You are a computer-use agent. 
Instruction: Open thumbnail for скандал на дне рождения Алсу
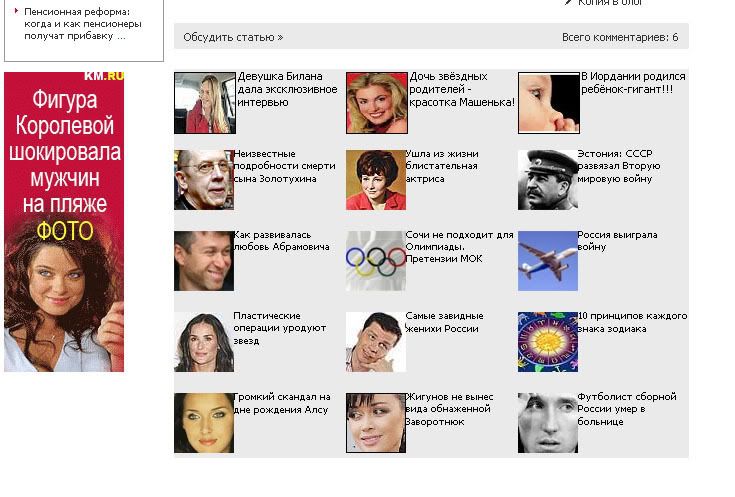(x=204, y=423)
